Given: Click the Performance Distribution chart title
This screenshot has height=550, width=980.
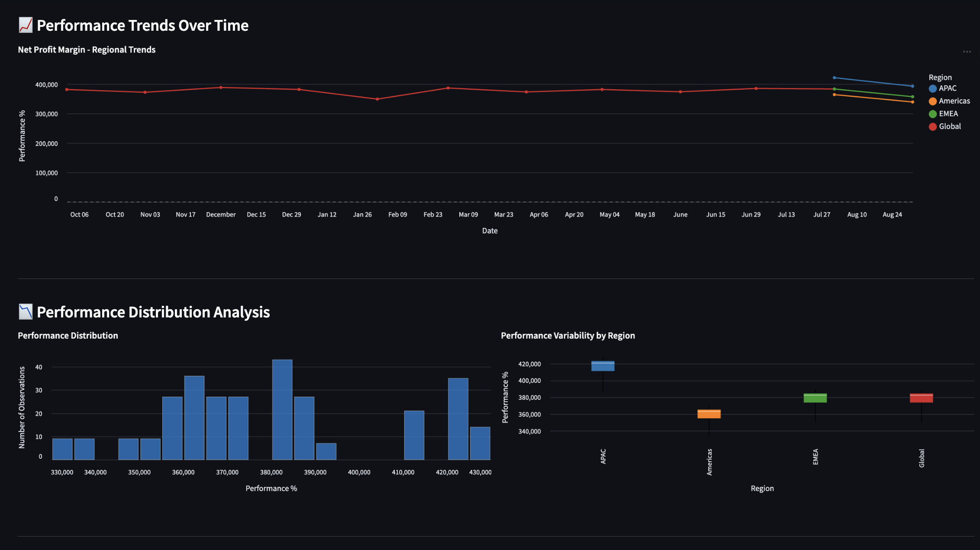Looking at the screenshot, I should tap(68, 335).
